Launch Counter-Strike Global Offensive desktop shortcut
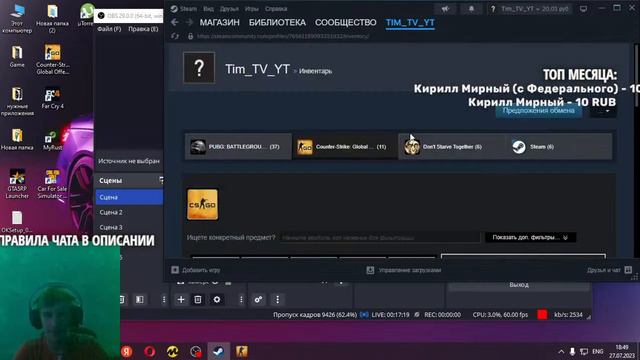 tap(53, 59)
